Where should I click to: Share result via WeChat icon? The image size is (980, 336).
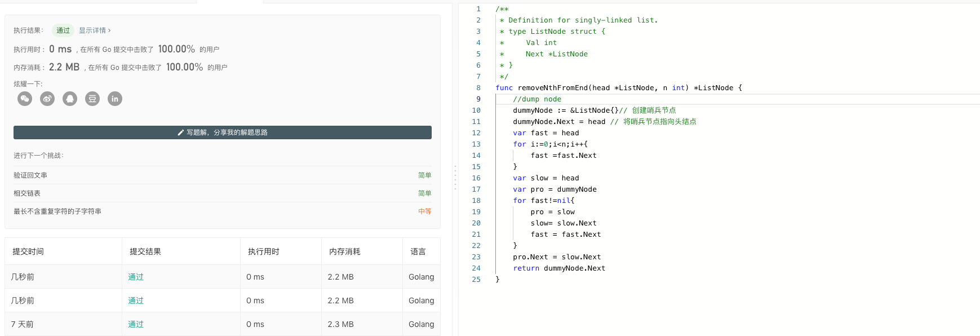coord(25,99)
